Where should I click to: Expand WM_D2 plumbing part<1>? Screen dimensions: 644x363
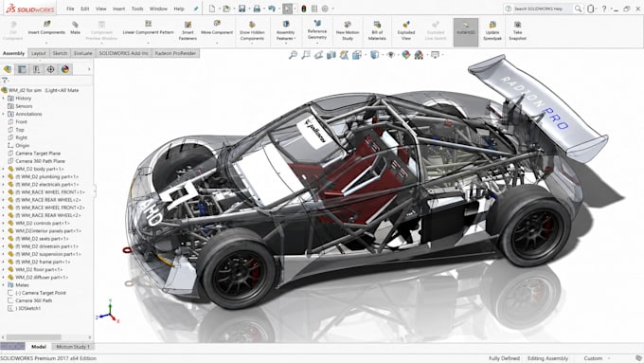(x=4, y=176)
